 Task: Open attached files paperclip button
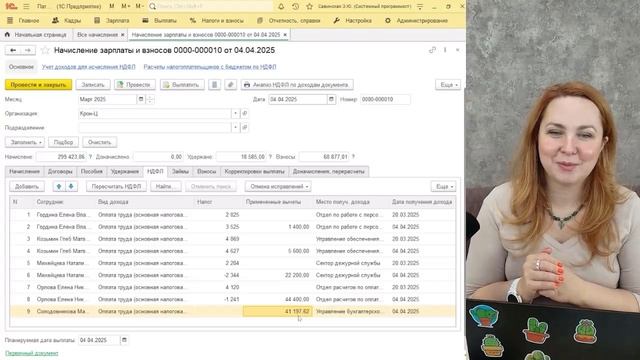231,85
